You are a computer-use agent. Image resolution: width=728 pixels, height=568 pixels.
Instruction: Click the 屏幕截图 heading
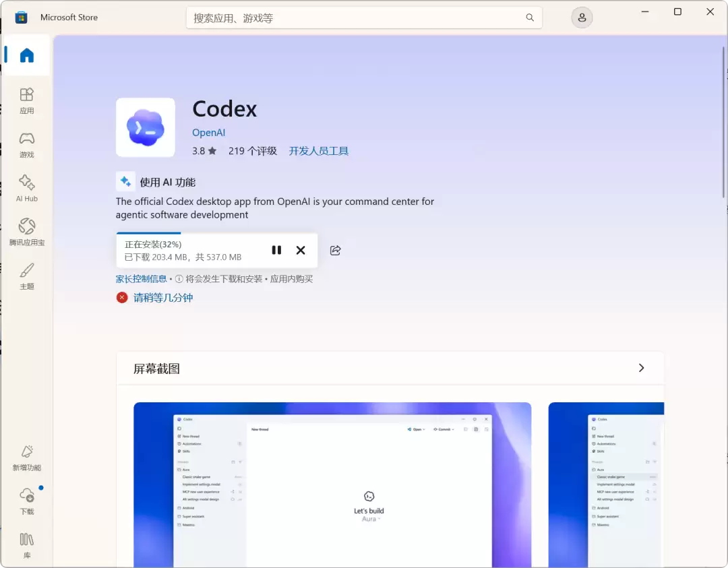(x=156, y=369)
